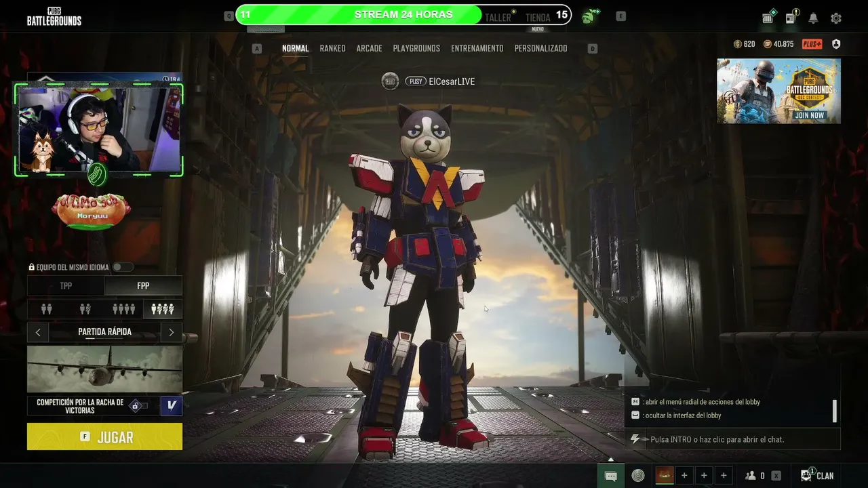Add teammate in second empty plus slot

point(704,476)
